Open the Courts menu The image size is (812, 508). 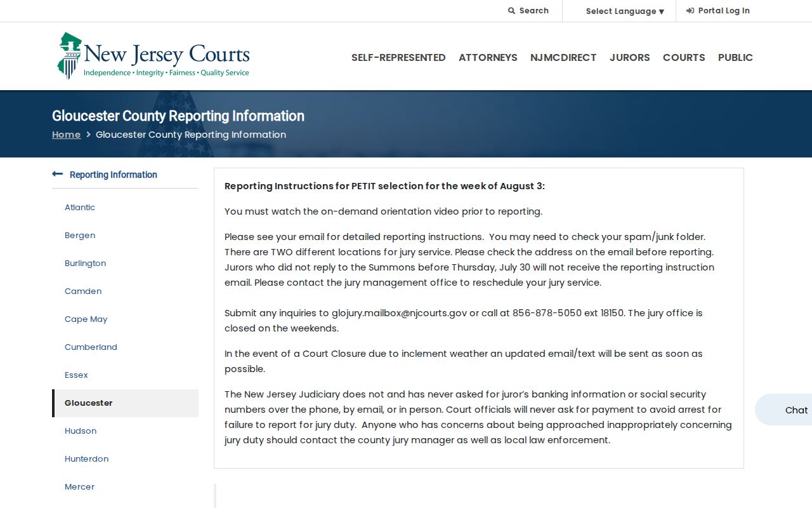pos(684,57)
